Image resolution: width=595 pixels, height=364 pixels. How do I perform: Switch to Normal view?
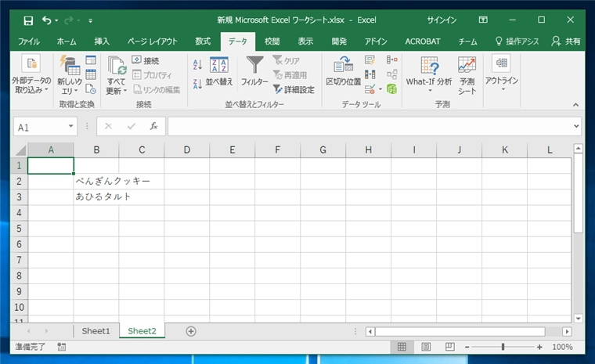click(402, 347)
